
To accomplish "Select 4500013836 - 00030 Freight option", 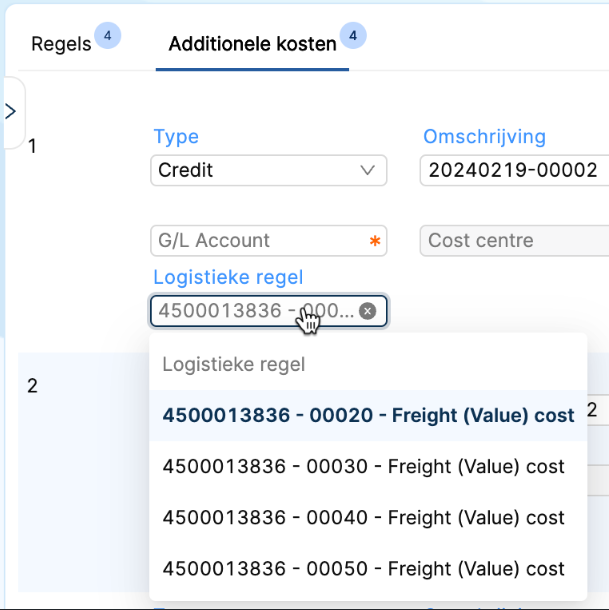I will pos(363,466).
